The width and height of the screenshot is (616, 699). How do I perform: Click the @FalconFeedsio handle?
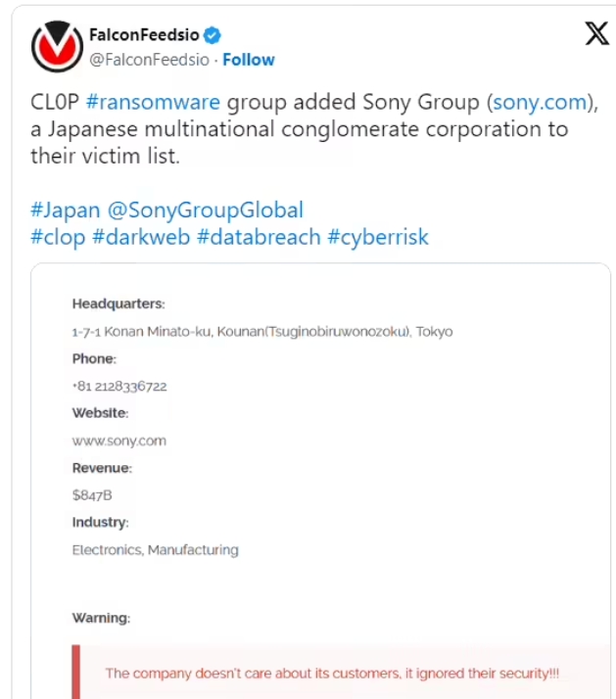(150, 60)
